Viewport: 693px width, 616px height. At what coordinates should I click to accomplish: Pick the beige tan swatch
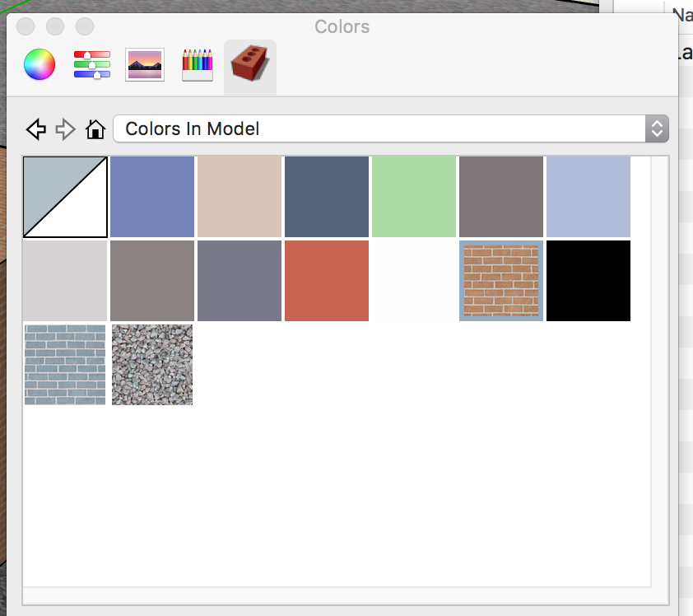tap(240, 197)
